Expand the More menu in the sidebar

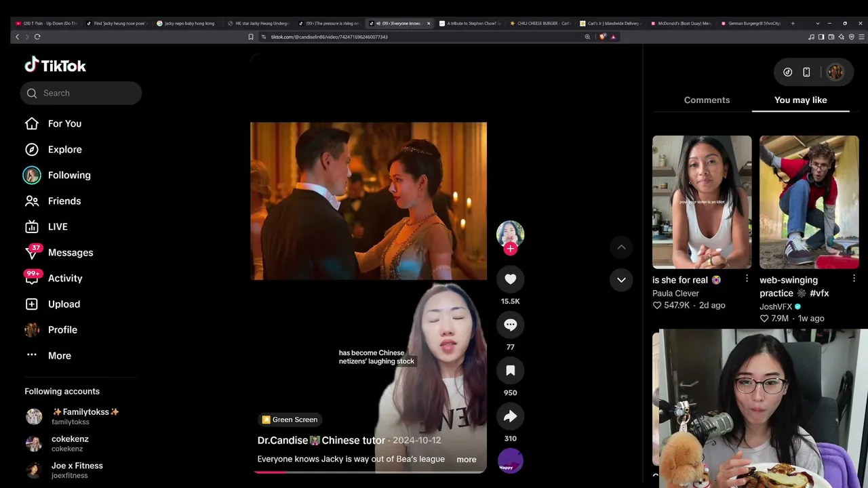47,355
